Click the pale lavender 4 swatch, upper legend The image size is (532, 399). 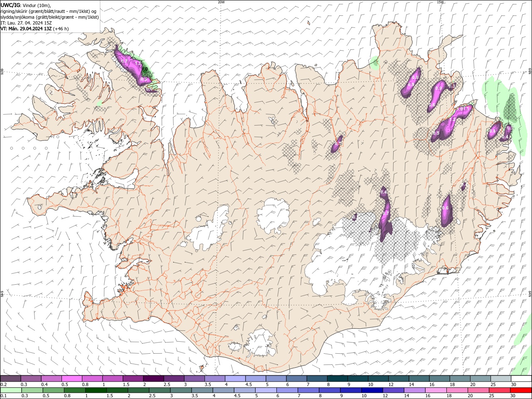[235, 379]
